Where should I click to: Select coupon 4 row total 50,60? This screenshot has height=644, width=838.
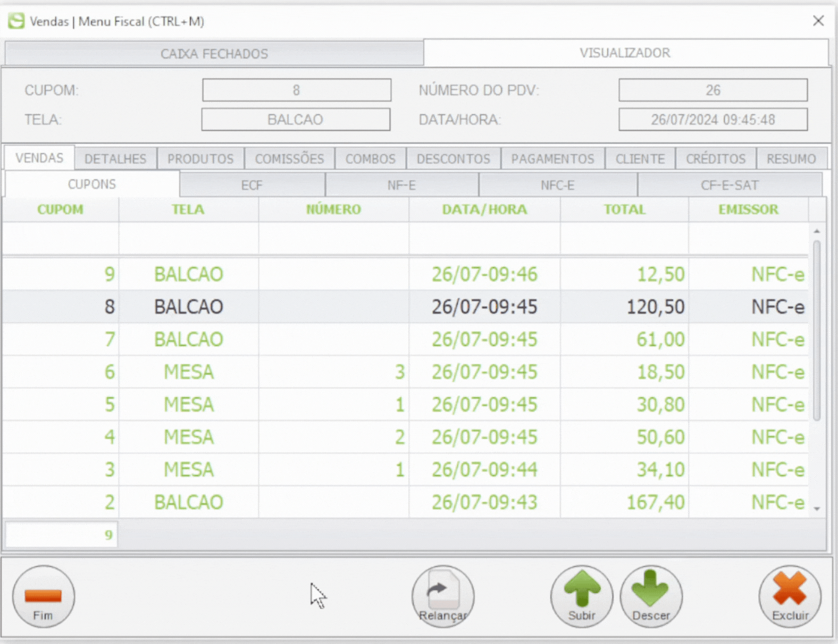(405, 437)
